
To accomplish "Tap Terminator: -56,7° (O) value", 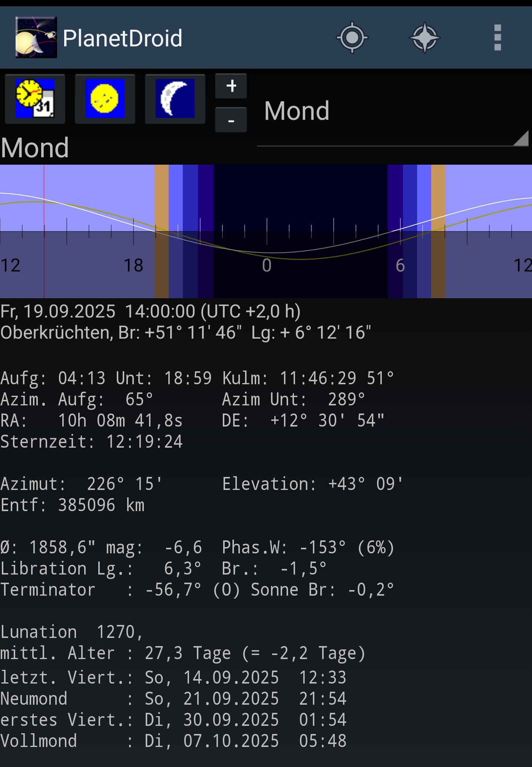I will 120,590.
